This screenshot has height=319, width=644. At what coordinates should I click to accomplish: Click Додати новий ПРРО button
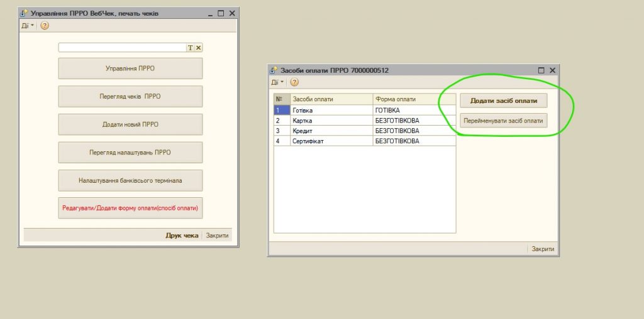[x=130, y=124]
